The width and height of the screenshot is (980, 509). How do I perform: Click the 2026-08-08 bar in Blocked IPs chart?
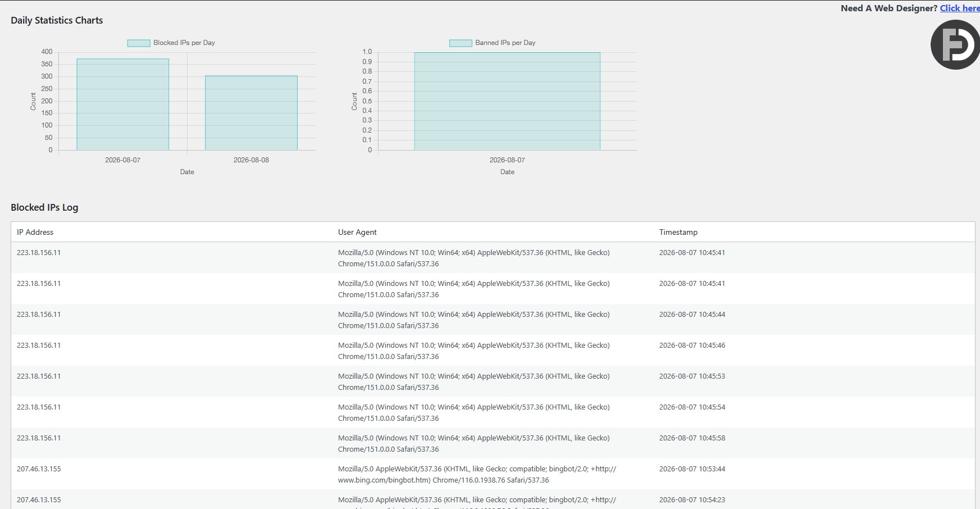tap(251, 113)
